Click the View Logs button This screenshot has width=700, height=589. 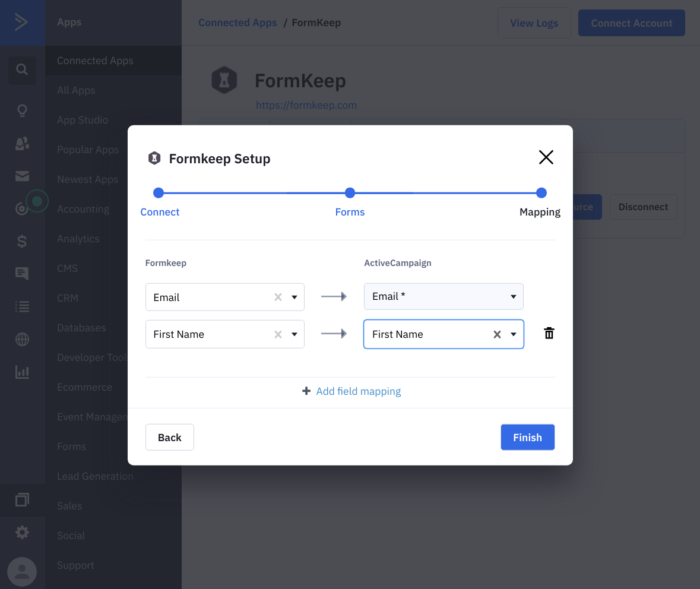(534, 23)
